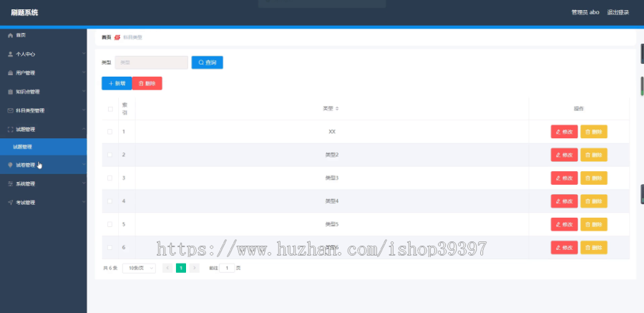Click 修改 for the 类型3 row
The width and height of the screenshot is (644, 313).
click(x=565, y=178)
